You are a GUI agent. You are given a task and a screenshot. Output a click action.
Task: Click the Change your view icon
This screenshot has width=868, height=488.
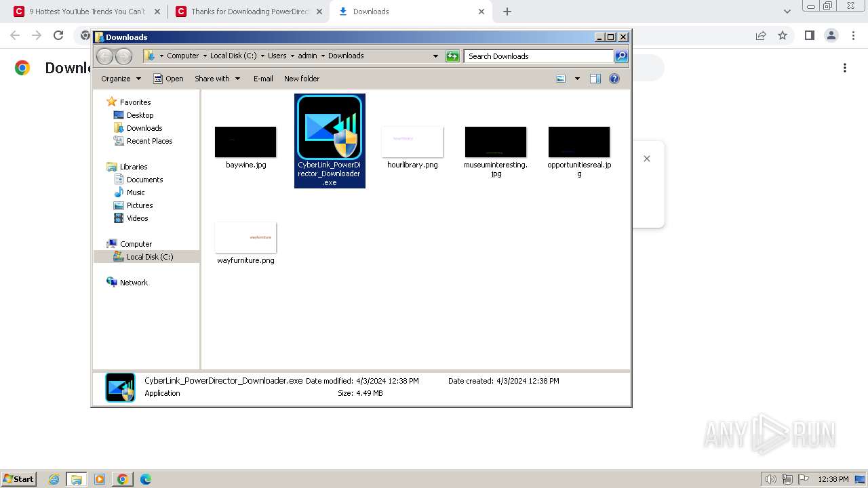pos(561,79)
